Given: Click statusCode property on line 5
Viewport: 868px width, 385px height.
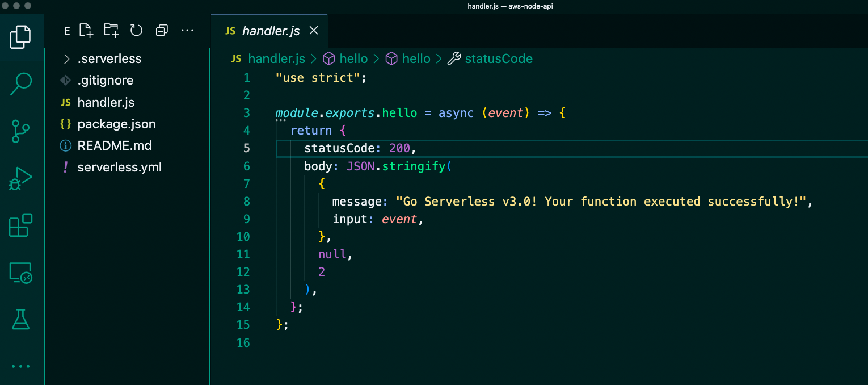Looking at the screenshot, I should pyautogui.click(x=339, y=148).
